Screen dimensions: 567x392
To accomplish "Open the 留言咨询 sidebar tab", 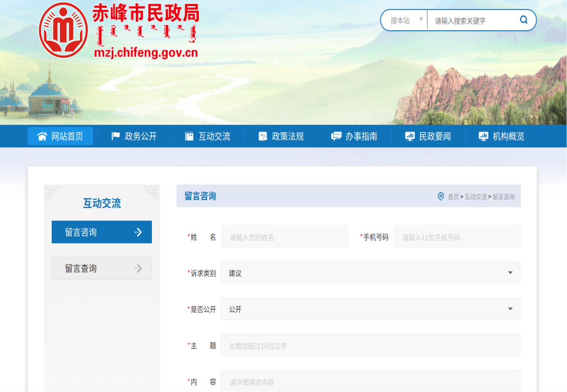I will pos(102,232).
